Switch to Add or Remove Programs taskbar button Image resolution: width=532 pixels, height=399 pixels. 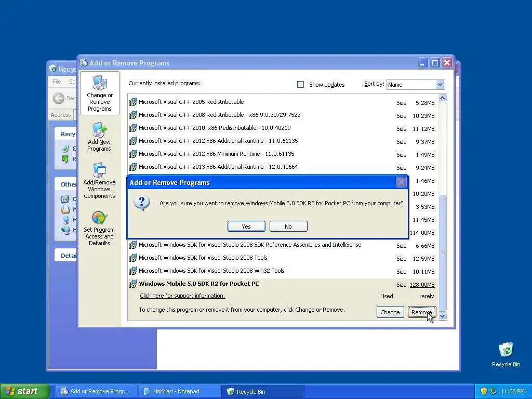point(97,391)
